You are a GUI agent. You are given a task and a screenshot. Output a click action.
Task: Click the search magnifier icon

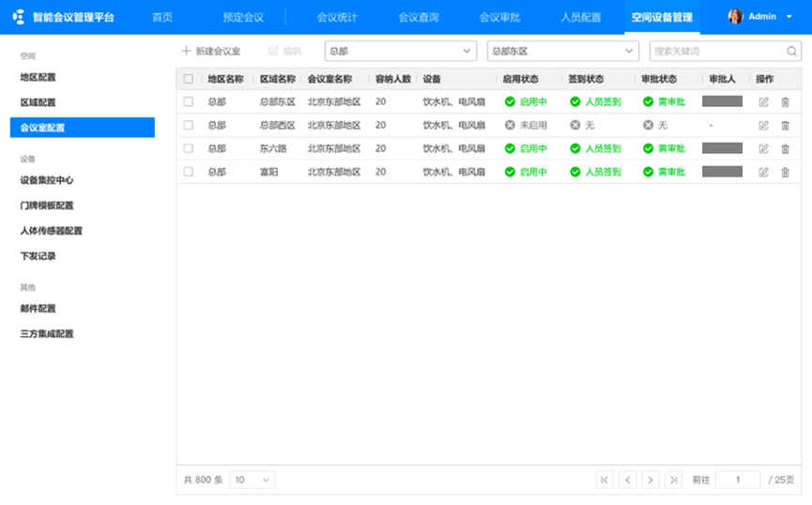coord(792,52)
